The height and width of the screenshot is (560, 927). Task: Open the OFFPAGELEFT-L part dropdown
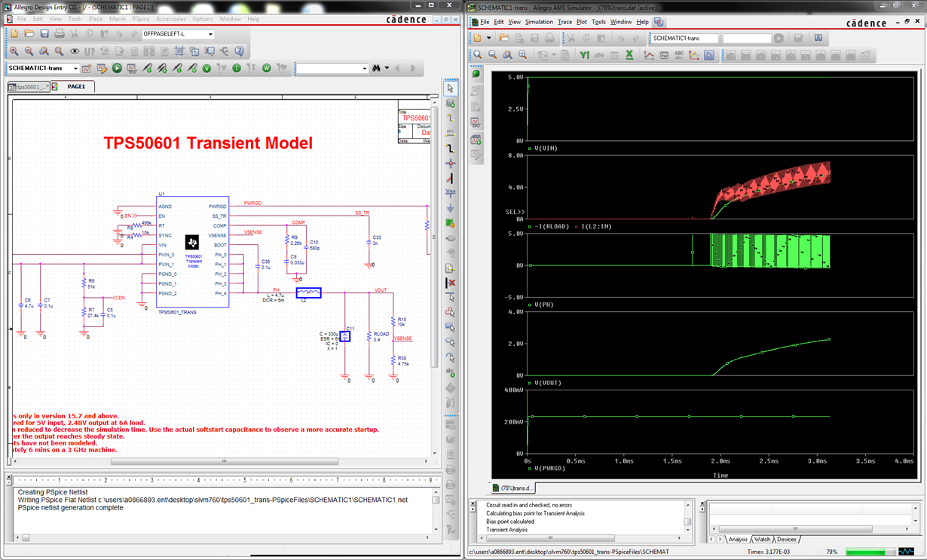pos(210,34)
